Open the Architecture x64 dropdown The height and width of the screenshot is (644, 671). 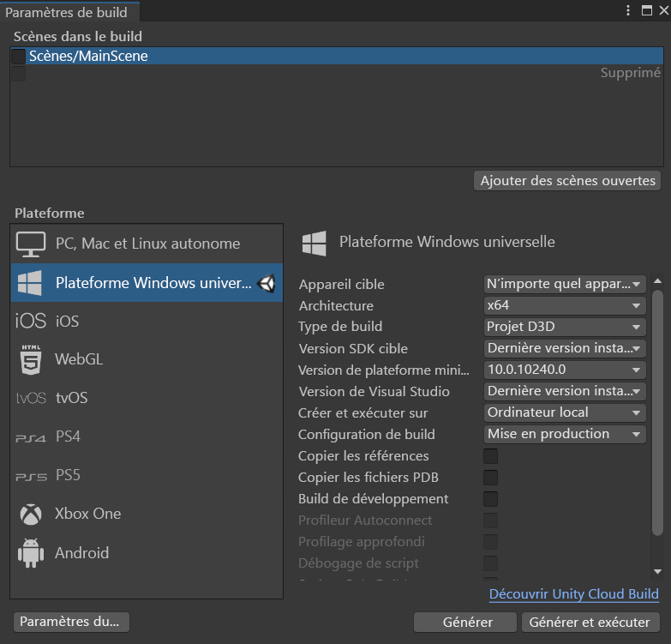[564, 305]
